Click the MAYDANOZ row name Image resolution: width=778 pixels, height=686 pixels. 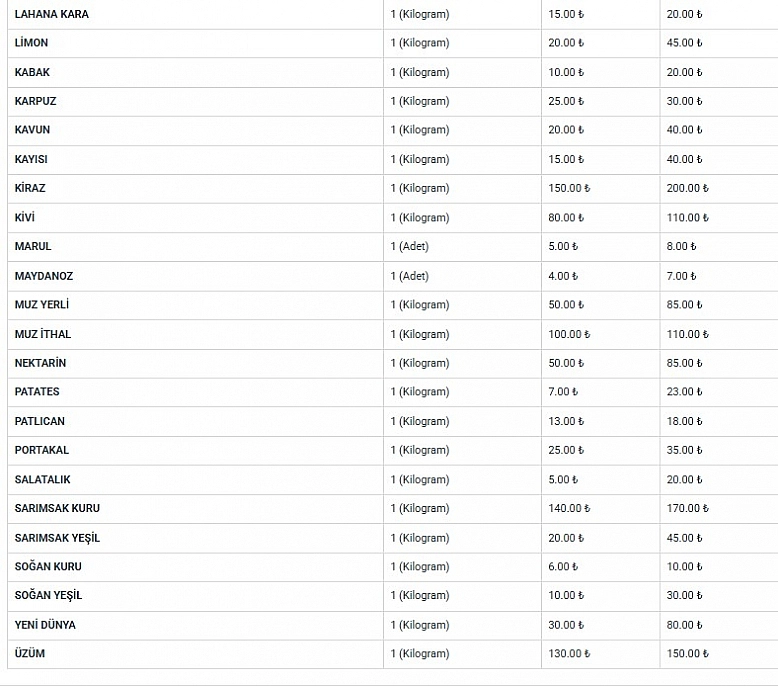pos(44,276)
